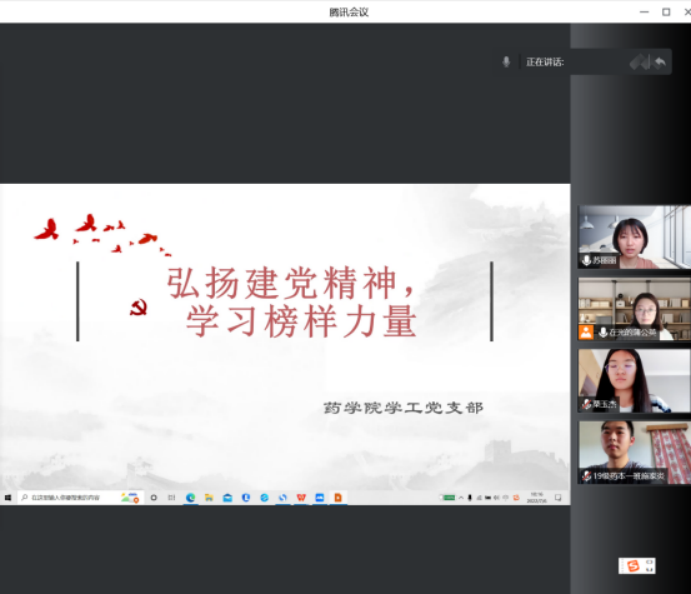Click the 正在讲话 speaking indicator label

coord(545,62)
